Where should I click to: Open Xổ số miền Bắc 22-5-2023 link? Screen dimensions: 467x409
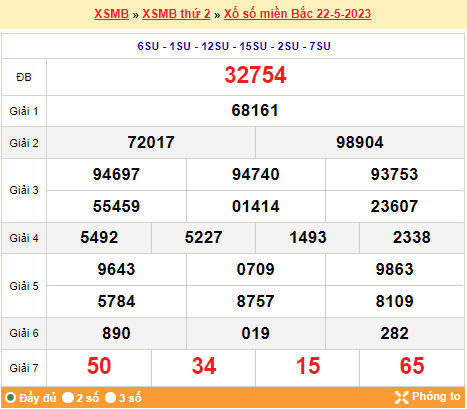tap(297, 14)
